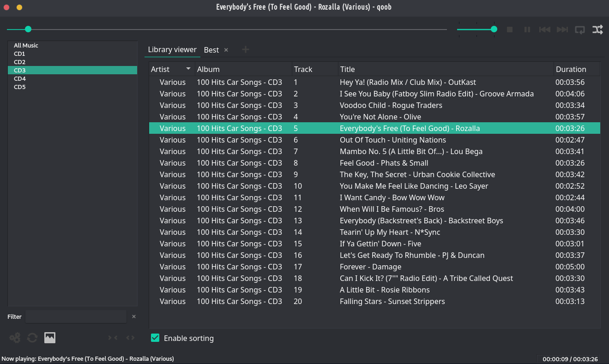Expand all using the outward arrows icon
609x364 pixels.
[131, 338]
